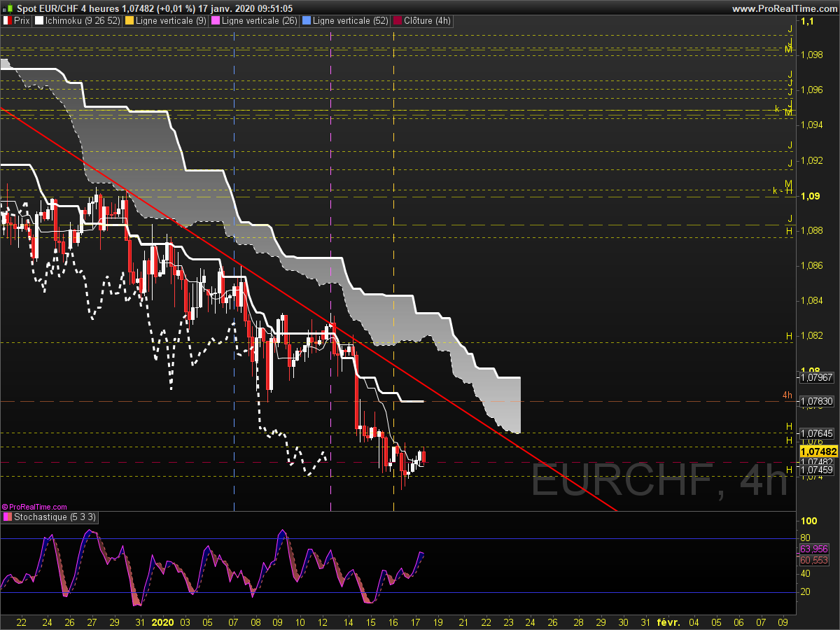Click the 1,07967 price label on the axis
The image size is (840, 630).
point(816,377)
